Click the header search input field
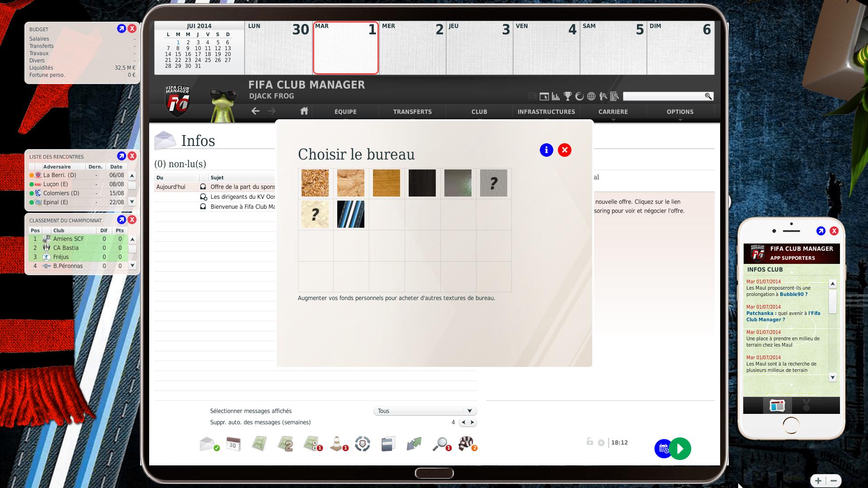 (x=664, y=96)
